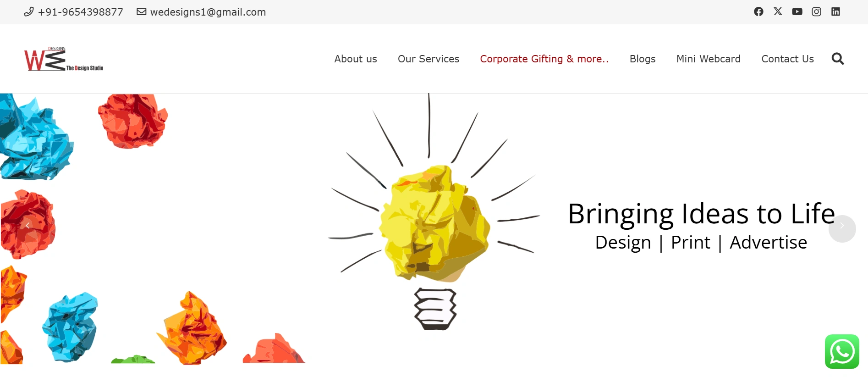Navigate to Contact Us
This screenshot has height=377, width=868.
(787, 59)
